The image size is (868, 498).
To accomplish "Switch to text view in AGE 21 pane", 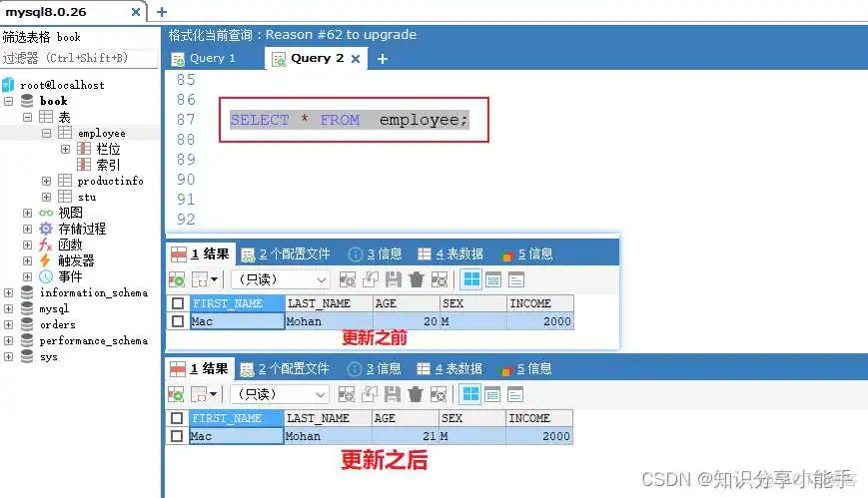I will point(514,394).
